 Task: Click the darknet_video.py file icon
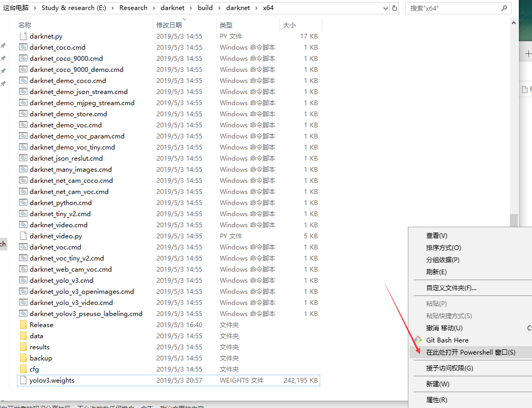[23, 236]
